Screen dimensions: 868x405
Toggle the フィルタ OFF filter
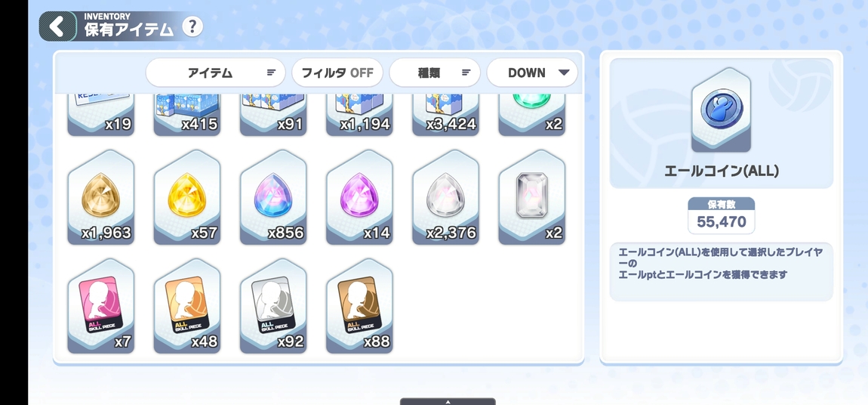[x=337, y=73]
